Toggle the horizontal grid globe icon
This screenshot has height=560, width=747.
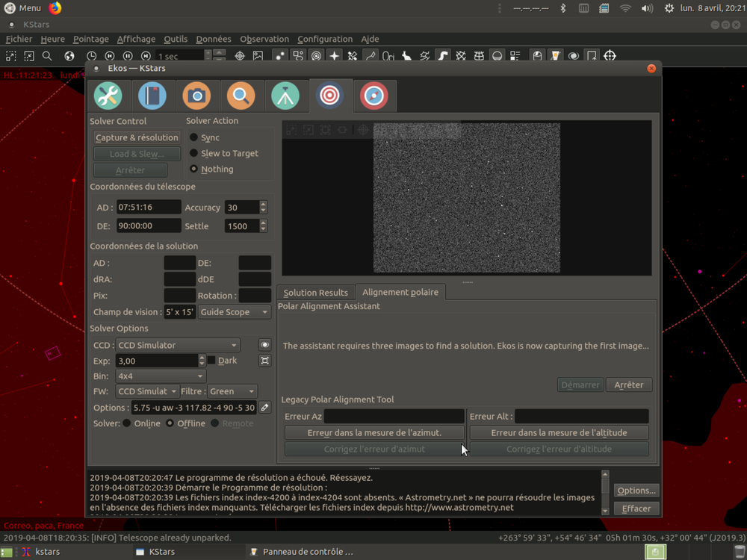click(x=479, y=56)
